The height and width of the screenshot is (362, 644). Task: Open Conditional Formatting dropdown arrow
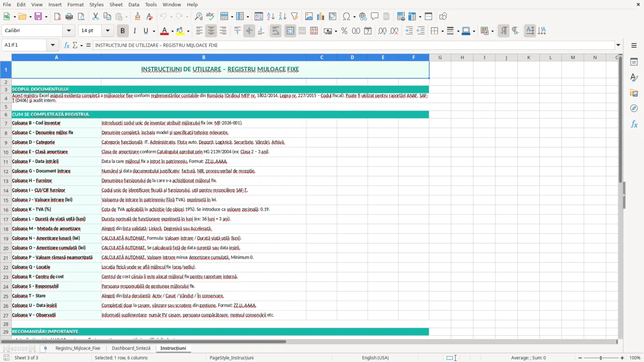(492, 31)
